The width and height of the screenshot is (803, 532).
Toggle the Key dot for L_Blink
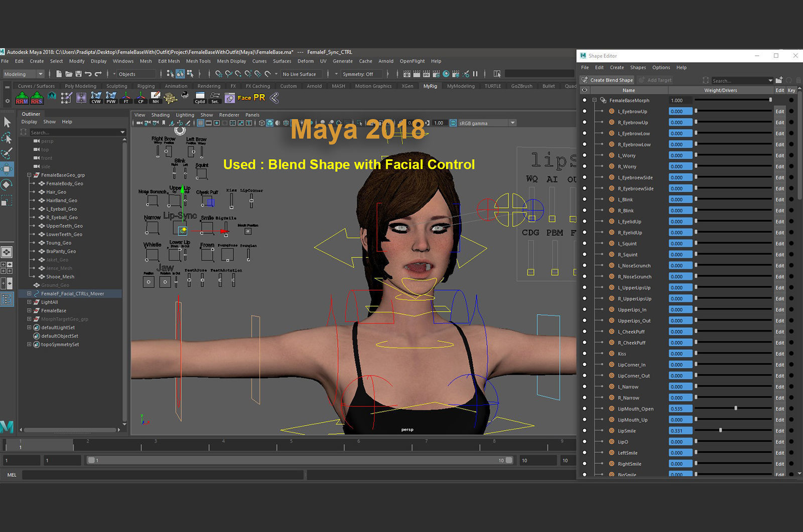tap(791, 200)
